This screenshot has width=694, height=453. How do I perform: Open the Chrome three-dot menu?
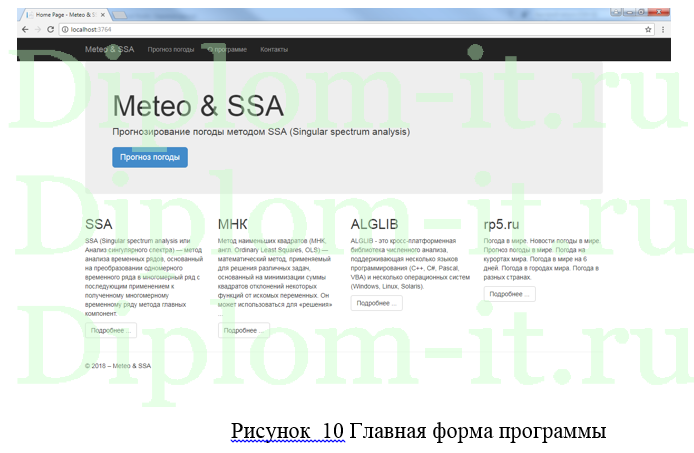pyautogui.click(x=663, y=29)
